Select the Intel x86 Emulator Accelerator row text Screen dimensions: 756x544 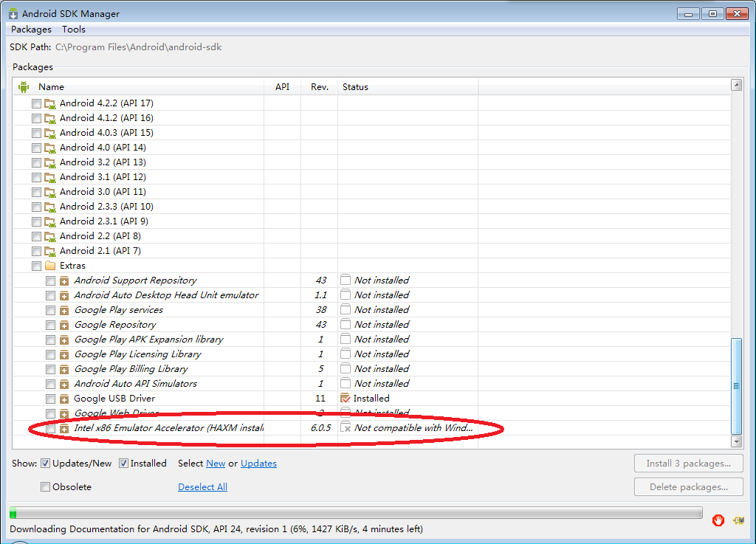(169, 428)
